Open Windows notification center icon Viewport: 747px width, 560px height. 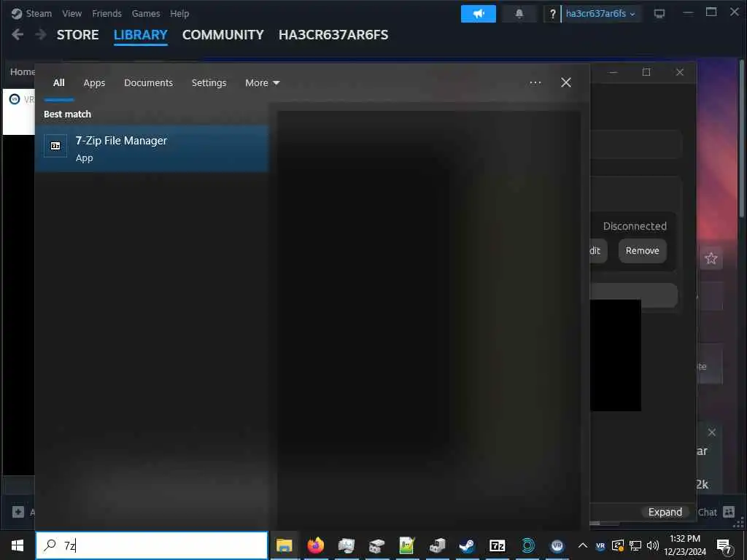(x=724, y=547)
